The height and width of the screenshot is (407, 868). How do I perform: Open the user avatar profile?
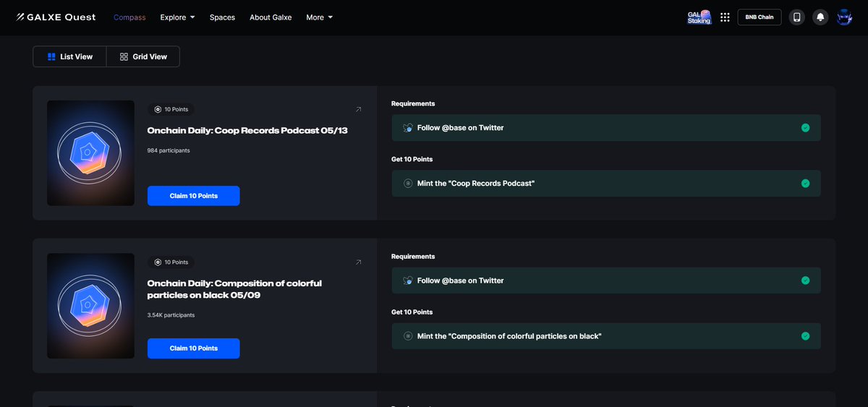pyautogui.click(x=844, y=17)
